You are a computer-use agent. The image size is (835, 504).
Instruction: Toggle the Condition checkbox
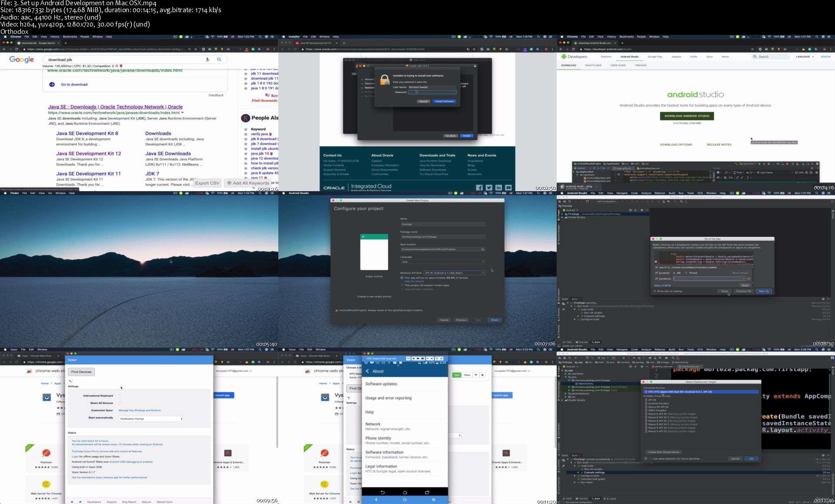tap(657, 279)
